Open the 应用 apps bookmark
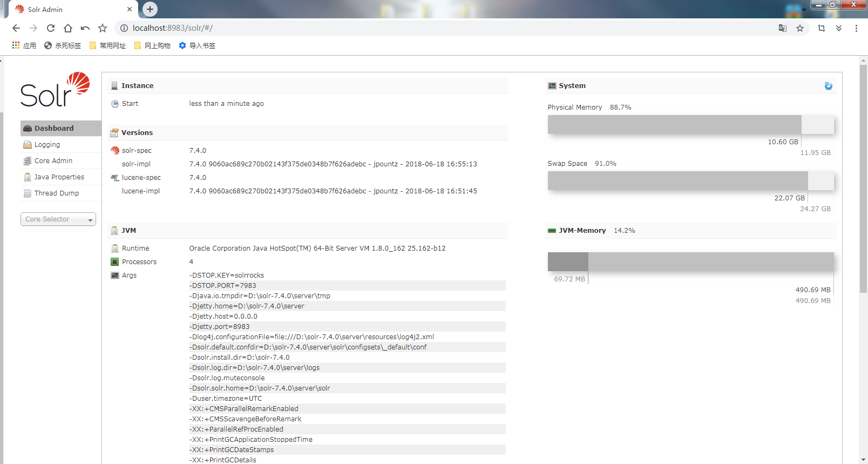Viewport: 868px width, 464px height. (24, 45)
